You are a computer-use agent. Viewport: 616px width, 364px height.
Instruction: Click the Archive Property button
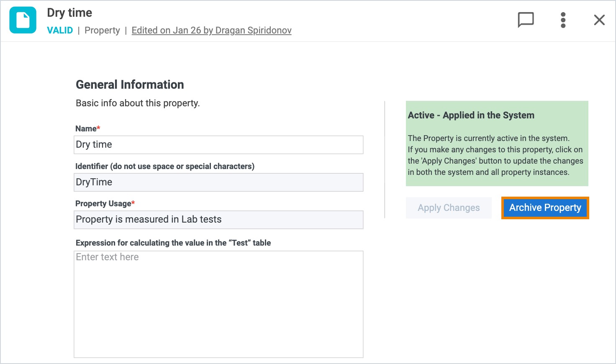click(x=545, y=208)
